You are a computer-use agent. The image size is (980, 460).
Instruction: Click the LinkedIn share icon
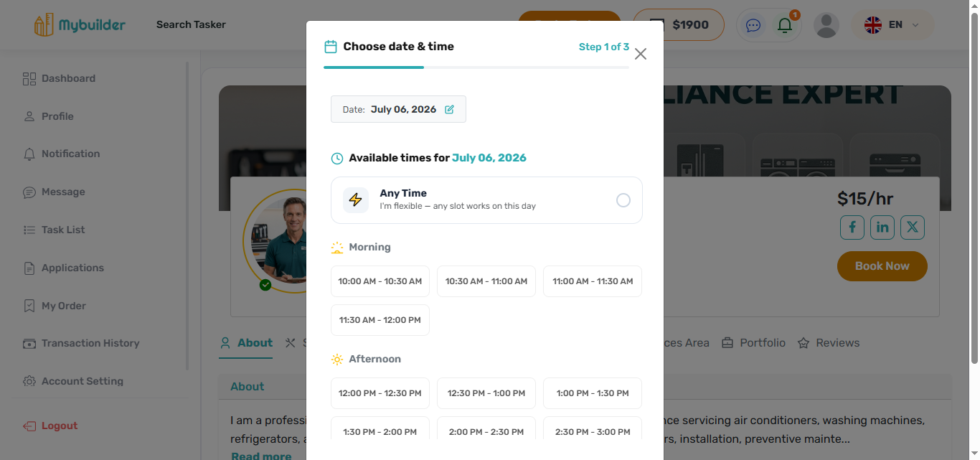pos(882,227)
